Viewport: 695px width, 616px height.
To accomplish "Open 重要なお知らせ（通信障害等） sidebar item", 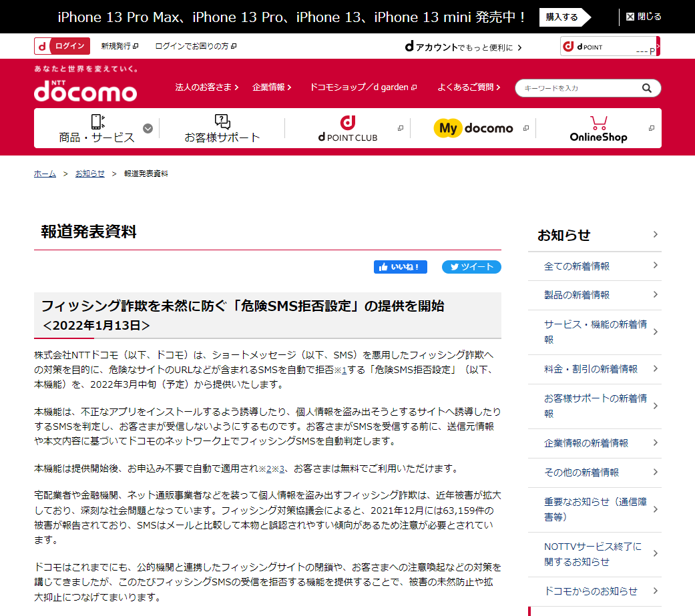I will 595,510.
